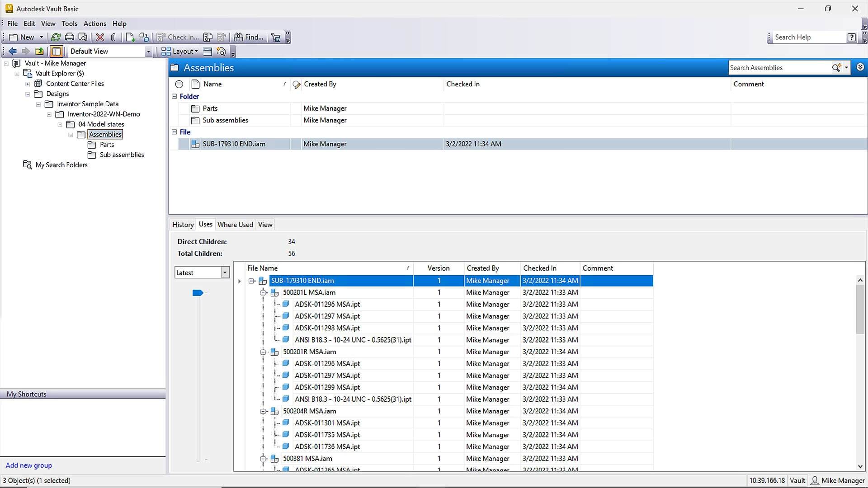Image resolution: width=868 pixels, height=488 pixels.
Task: Collapse the Folder group in file list
Action: [175, 96]
